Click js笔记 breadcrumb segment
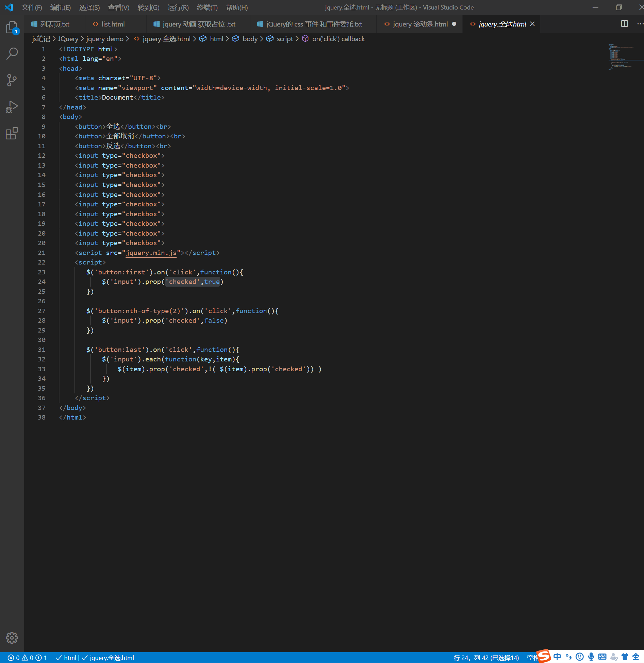The height and width of the screenshot is (663, 644). [x=41, y=39]
